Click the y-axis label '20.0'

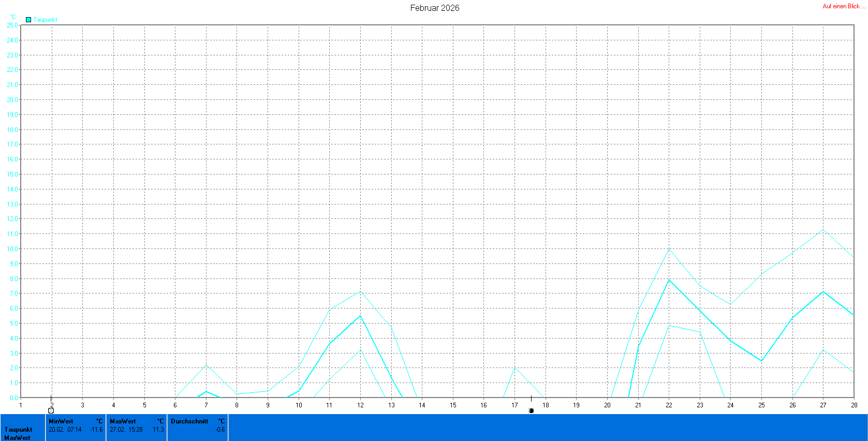tap(12, 99)
